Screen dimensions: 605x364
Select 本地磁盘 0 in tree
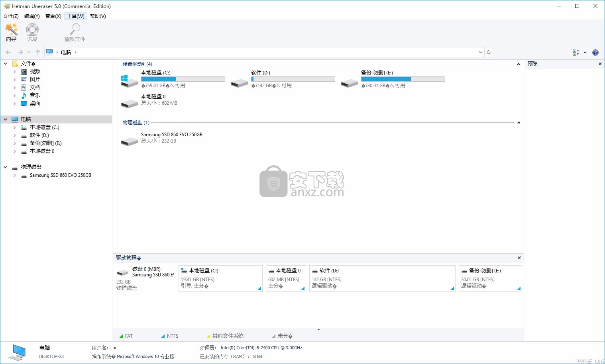(x=42, y=151)
